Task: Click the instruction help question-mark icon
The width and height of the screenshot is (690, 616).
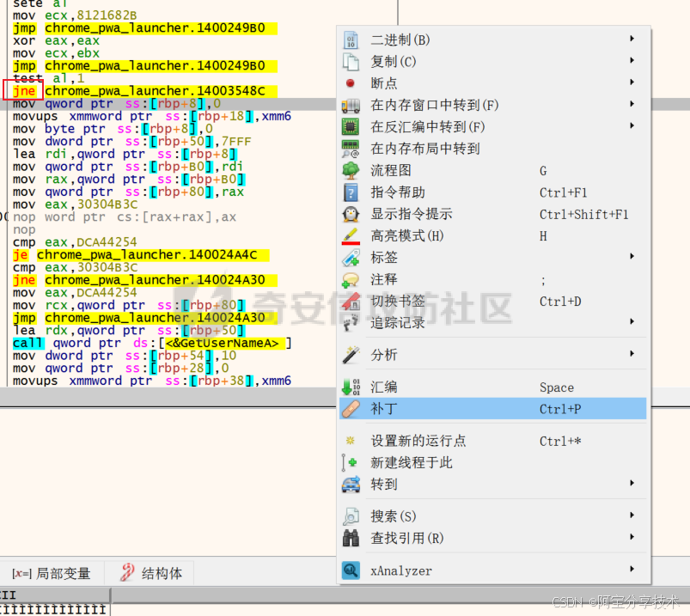Action: pos(351,192)
